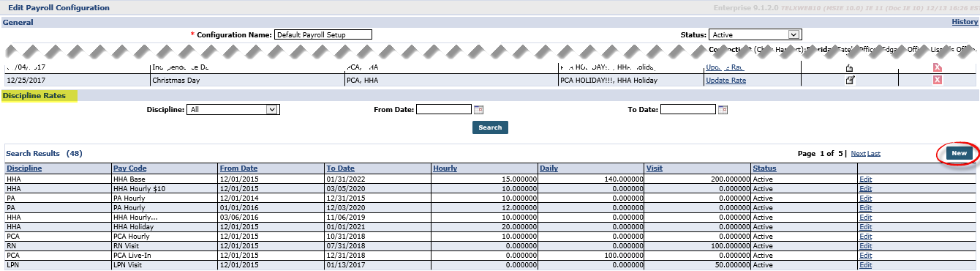Screen dimensions: 980x271
Task: Click the Christmas Day holiday name
Action: (176, 81)
